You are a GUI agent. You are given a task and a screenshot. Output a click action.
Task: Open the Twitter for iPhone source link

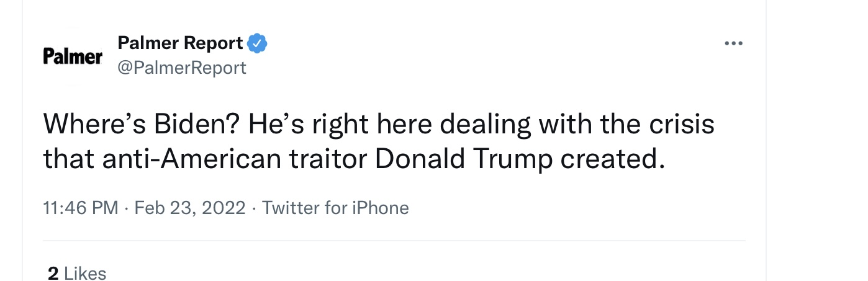click(335, 208)
